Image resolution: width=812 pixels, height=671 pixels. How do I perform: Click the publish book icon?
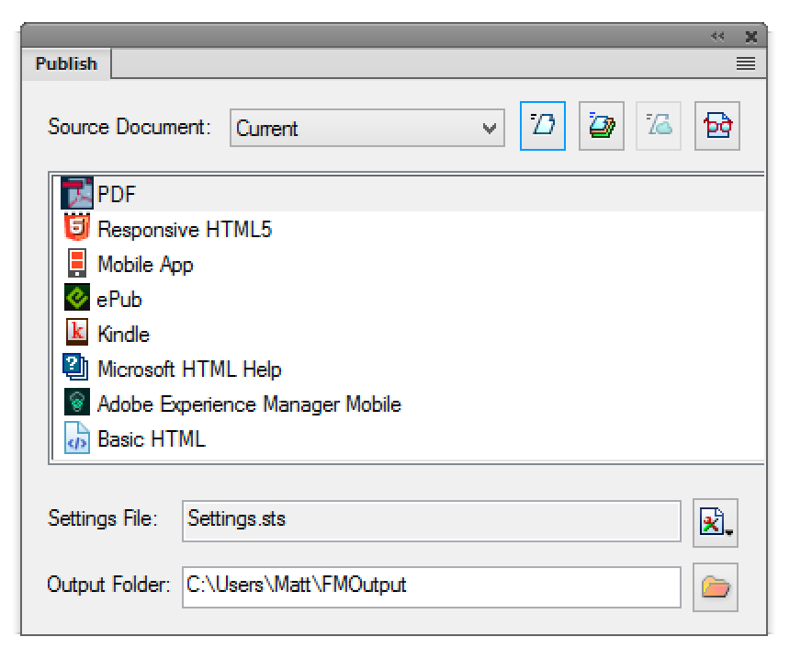pyautogui.click(x=601, y=127)
